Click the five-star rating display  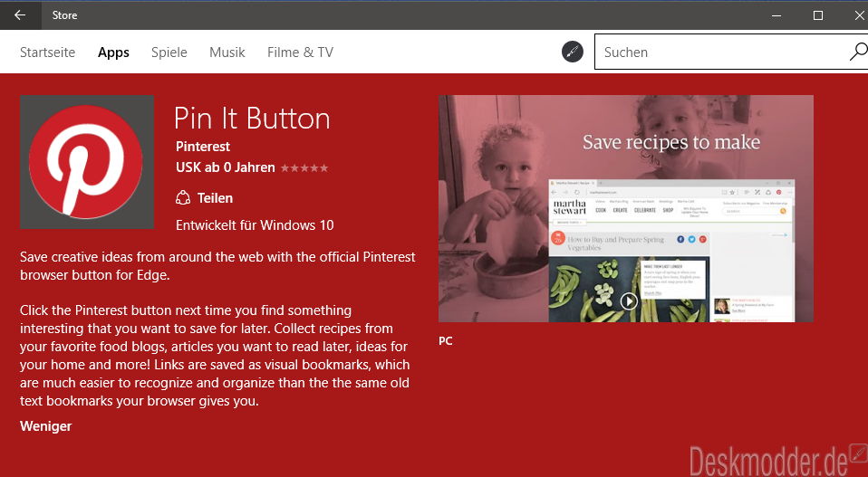(304, 167)
